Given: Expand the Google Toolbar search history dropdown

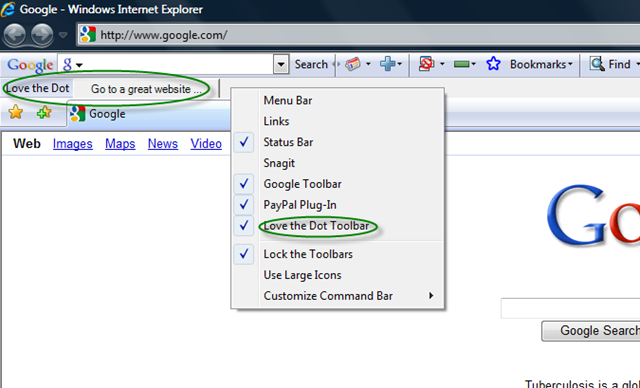Looking at the screenshot, I should (281, 64).
